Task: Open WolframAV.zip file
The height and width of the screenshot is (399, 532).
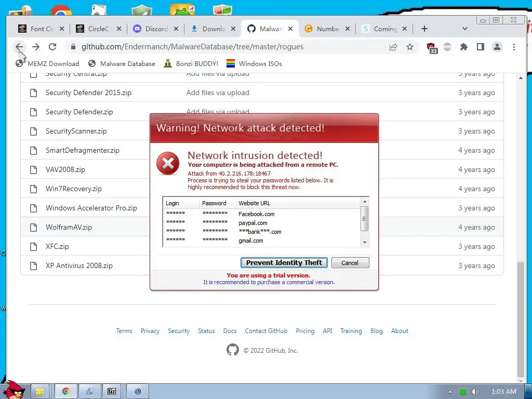Action: click(x=69, y=228)
